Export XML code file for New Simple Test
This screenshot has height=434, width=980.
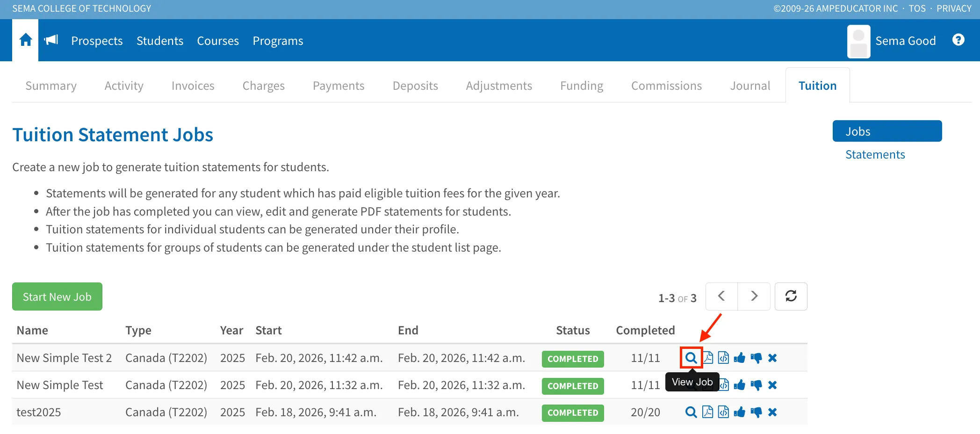click(x=724, y=385)
